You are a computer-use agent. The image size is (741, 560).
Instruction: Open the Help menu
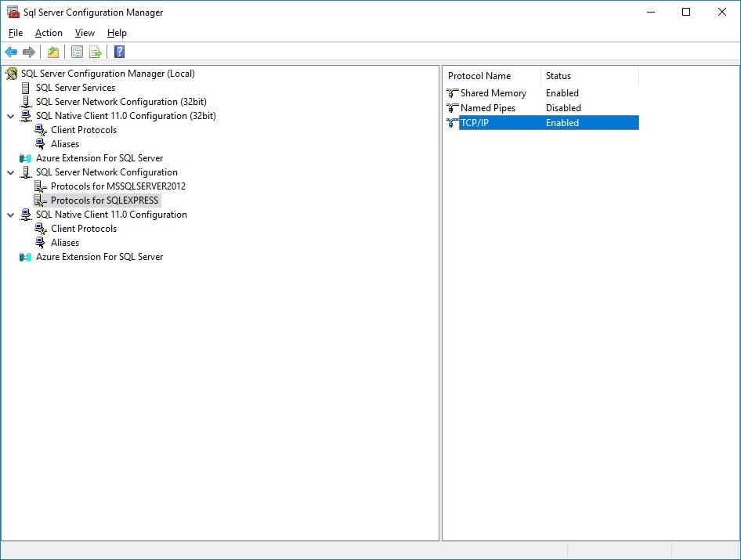tap(117, 33)
